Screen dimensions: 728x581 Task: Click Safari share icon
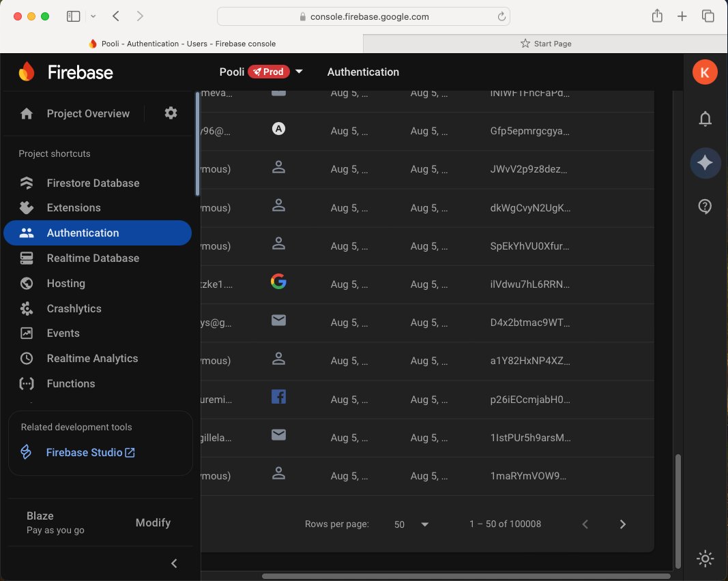pos(657,16)
